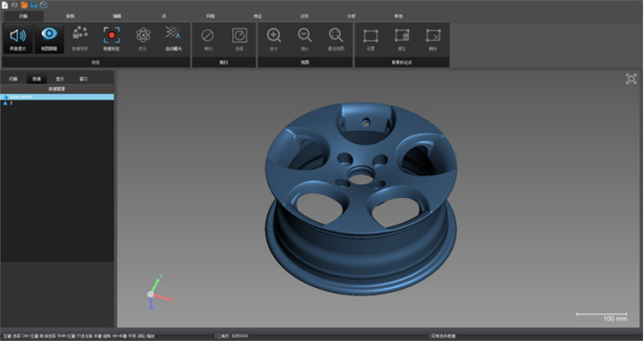Click the zoom in magnifier icon
The image size is (644, 341).
tap(273, 35)
